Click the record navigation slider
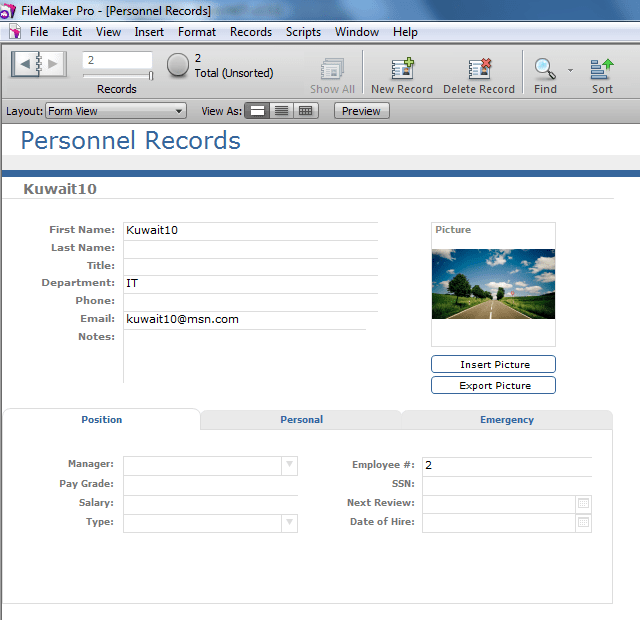 coord(118,75)
